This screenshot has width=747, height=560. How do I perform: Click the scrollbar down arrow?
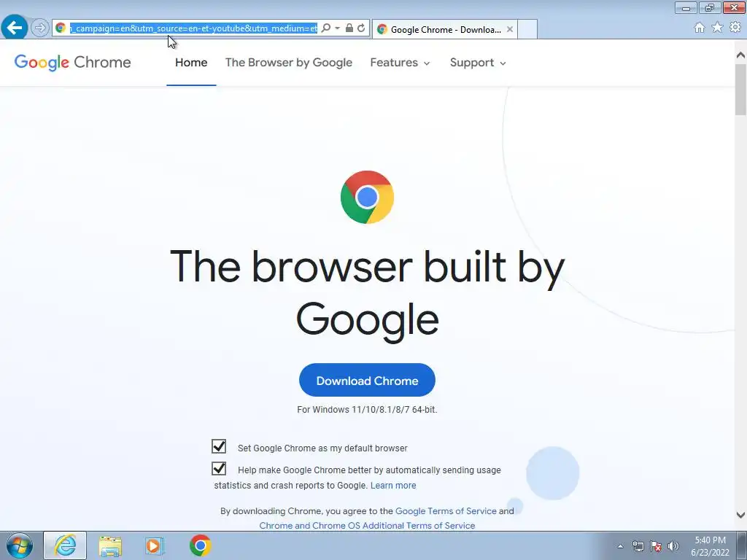(x=740, y=515)
